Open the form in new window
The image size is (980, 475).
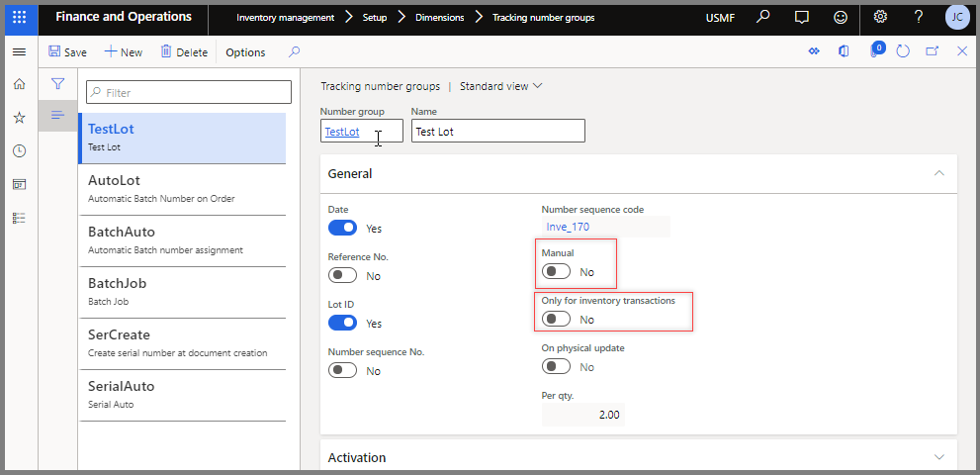[932, 51]
